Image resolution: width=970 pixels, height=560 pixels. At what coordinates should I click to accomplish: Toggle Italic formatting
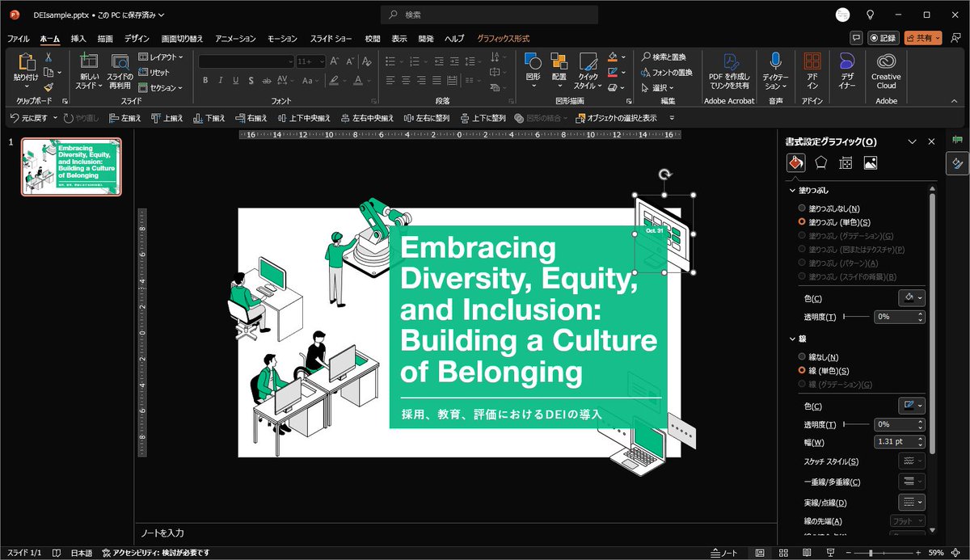(x=221, y=80)
